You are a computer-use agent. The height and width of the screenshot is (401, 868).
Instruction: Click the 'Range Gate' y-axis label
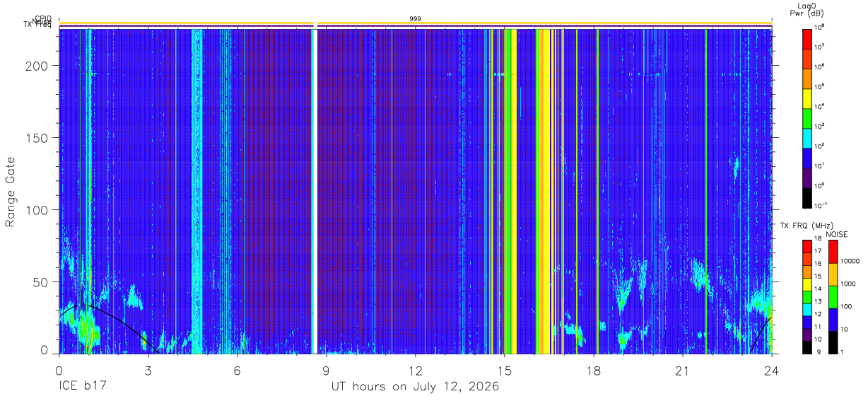pos(11,192)
